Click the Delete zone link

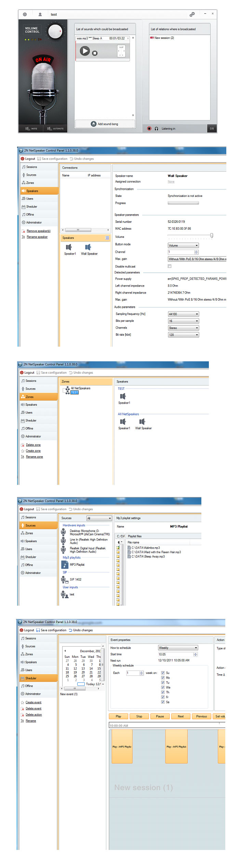point(33,445)
